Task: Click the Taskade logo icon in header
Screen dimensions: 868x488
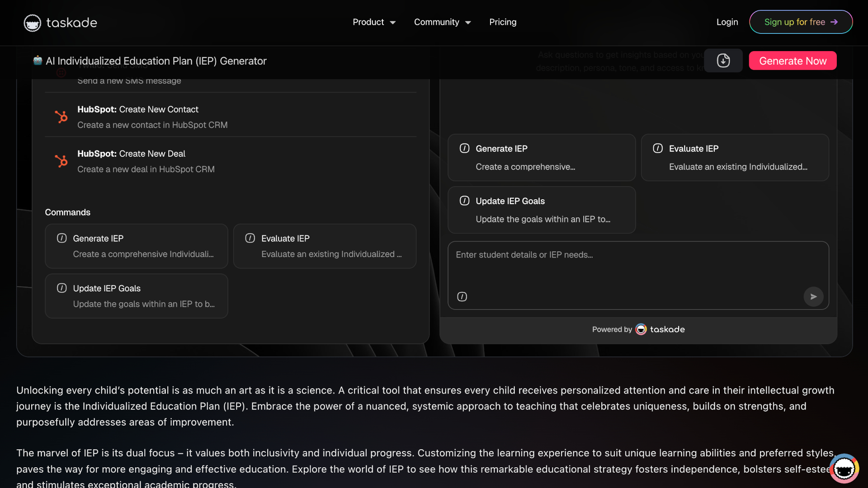Action: click(x=32, y=23)
